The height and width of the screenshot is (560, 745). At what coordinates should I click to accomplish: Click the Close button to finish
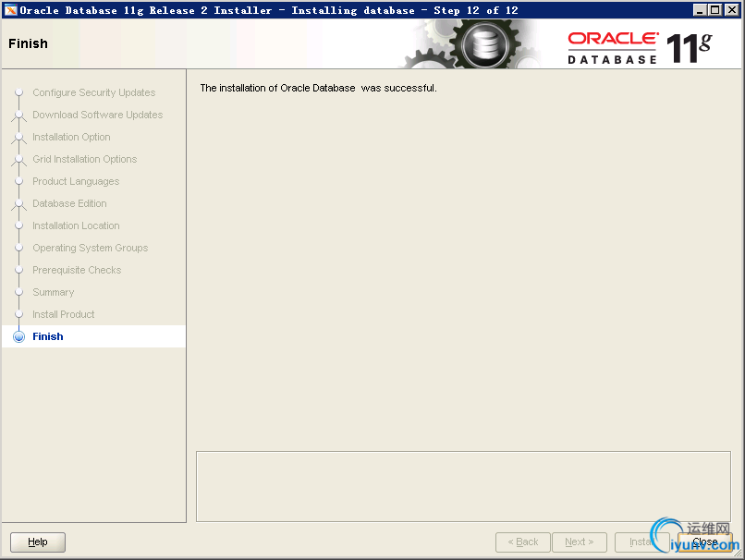click(705, 542)
